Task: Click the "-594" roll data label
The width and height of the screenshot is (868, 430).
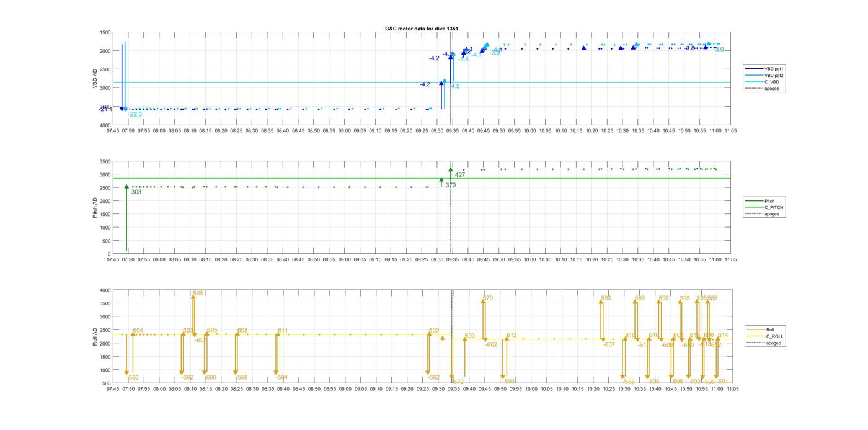Action: pos(282,377)
